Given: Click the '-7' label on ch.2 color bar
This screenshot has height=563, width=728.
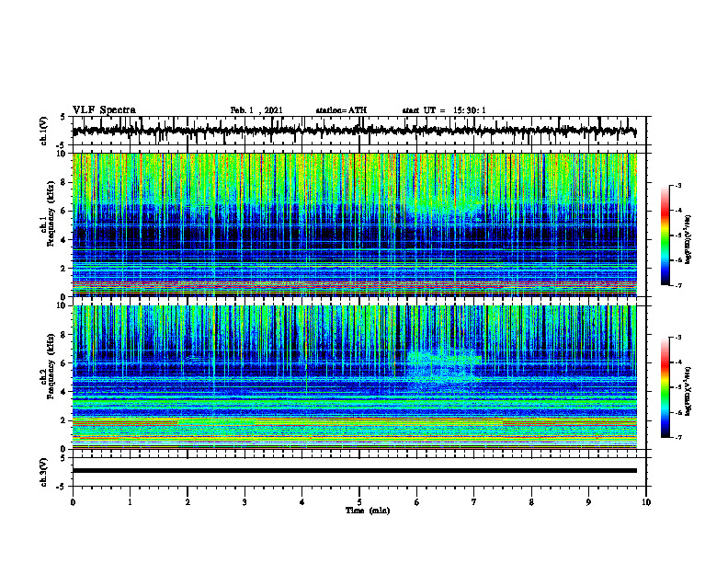Looking at the screenshot, I should pos(678,437).
